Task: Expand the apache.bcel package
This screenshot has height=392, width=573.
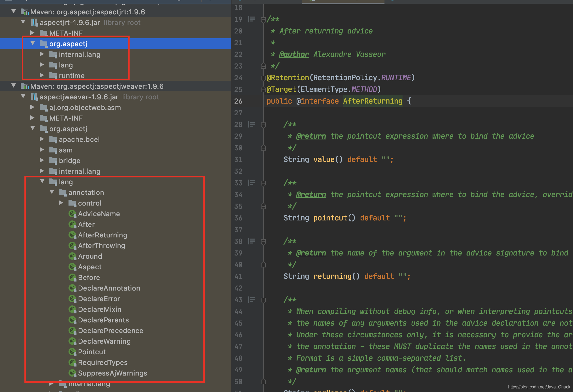Action: (x=42, y=139)
